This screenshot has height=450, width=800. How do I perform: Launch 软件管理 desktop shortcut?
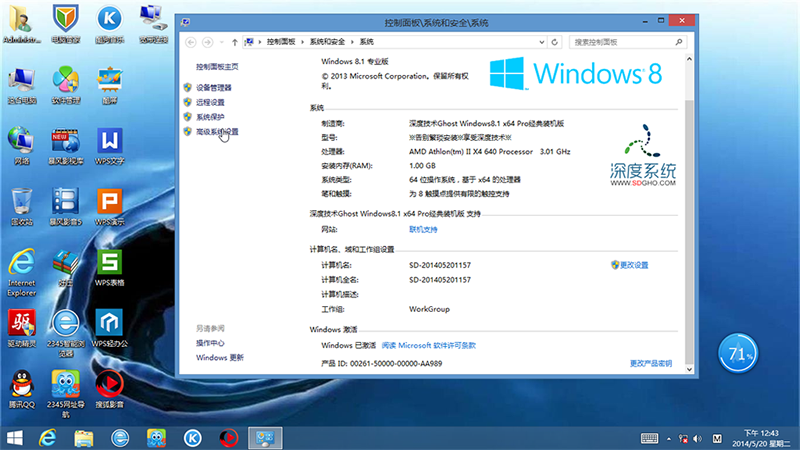click(x=66, y=86)
